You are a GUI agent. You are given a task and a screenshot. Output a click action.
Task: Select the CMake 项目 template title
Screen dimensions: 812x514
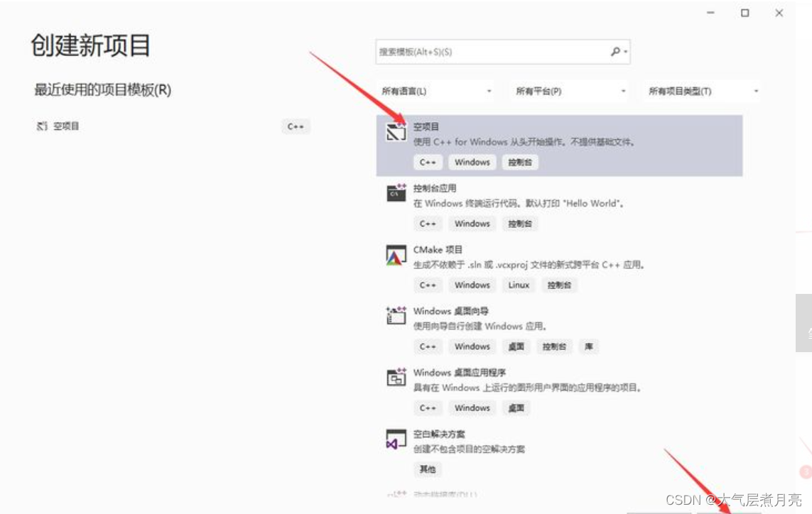point(438,249)
